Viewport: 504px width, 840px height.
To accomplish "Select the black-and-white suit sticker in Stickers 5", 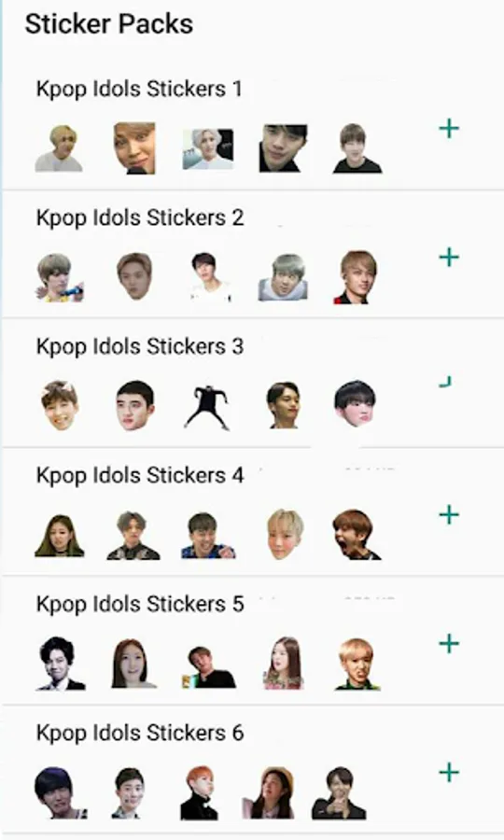I will click(60, 664).
